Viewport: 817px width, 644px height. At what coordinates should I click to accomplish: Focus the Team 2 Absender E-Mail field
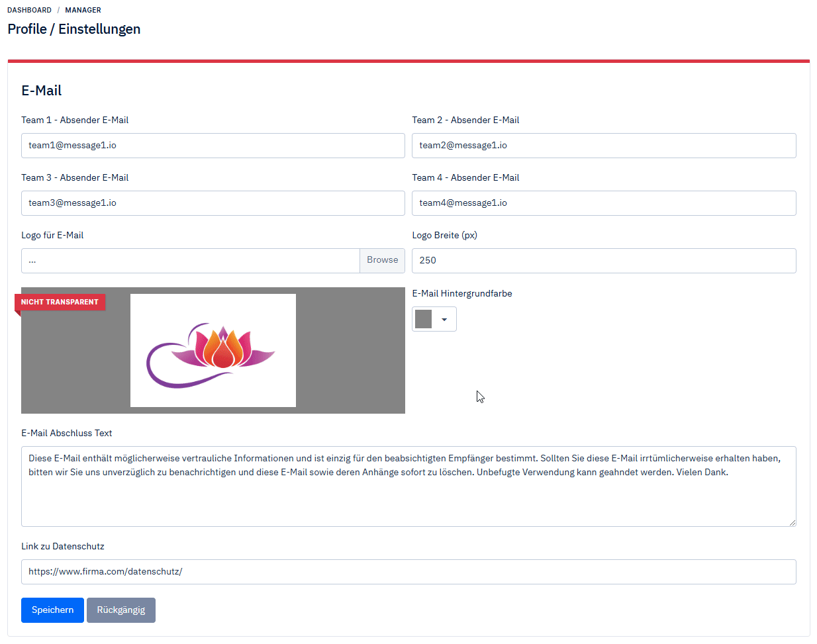[x=603, y=146]
